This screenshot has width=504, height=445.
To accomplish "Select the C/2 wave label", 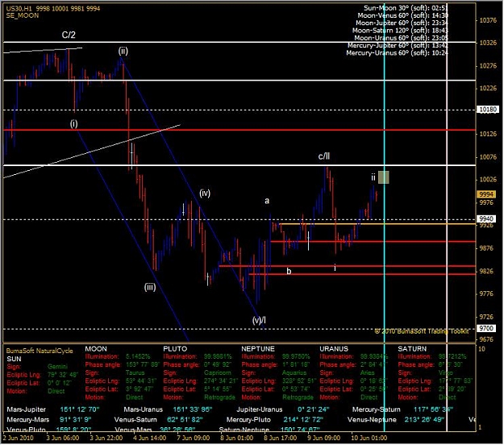I will (x=69, y=35).
